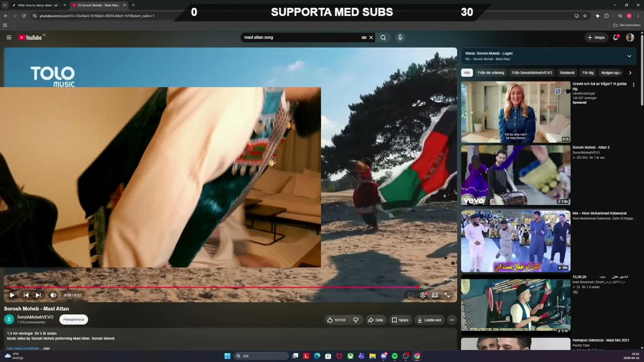Open YouTube notifications bell
Image resolution: width=644 pixels, height=362 pixels.
click(x=616, y=37)
